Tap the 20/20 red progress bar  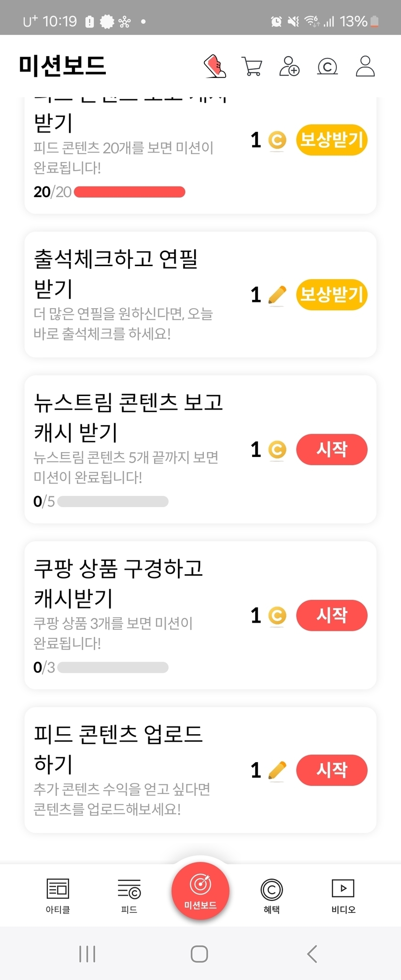(x=129, y=192)
